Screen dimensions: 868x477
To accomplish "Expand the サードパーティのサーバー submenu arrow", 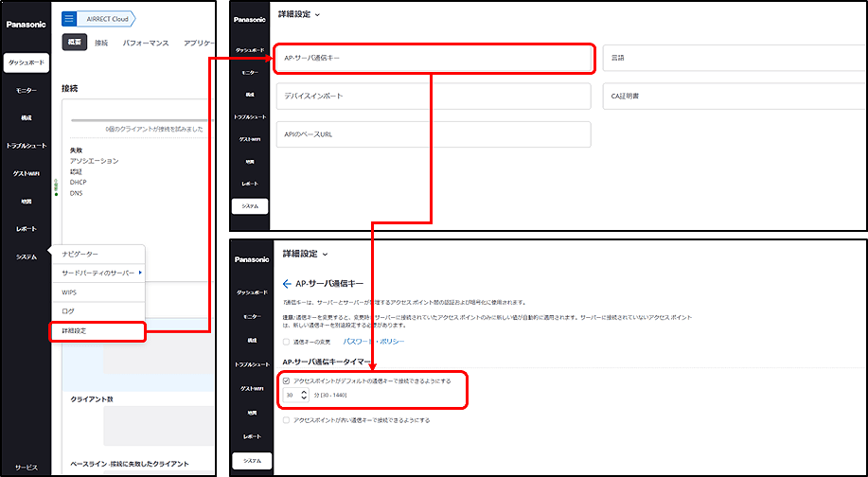I will pos(141,273).
